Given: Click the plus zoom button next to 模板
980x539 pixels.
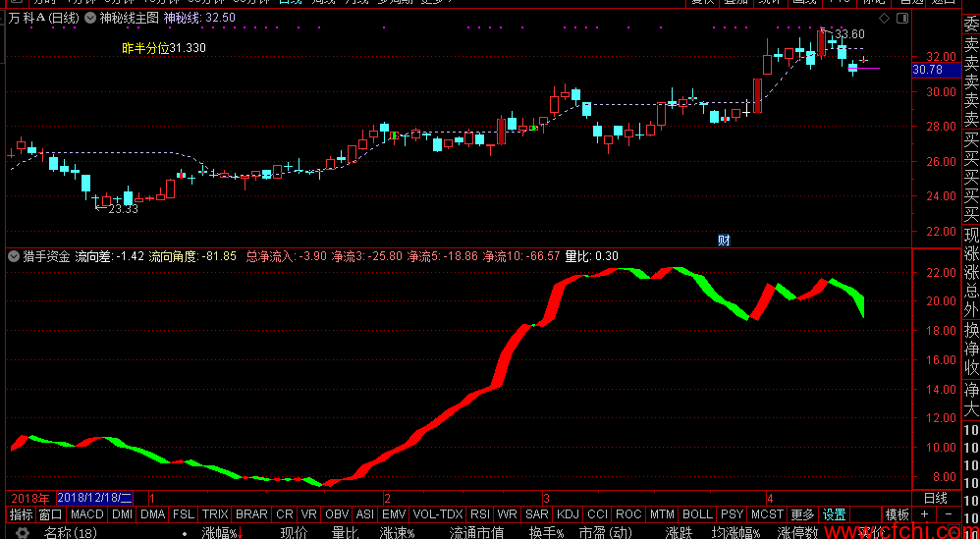Looking at the screenshot, I should click(924, 514).
